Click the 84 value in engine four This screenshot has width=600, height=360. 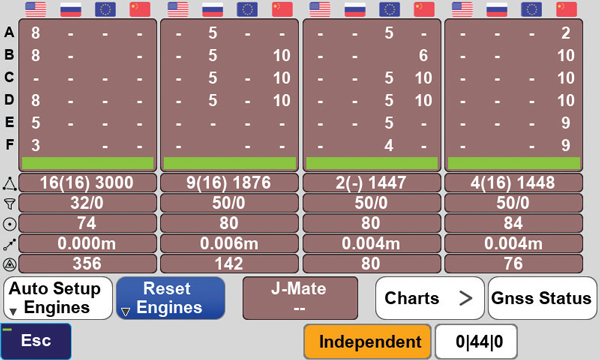point(514,223)
